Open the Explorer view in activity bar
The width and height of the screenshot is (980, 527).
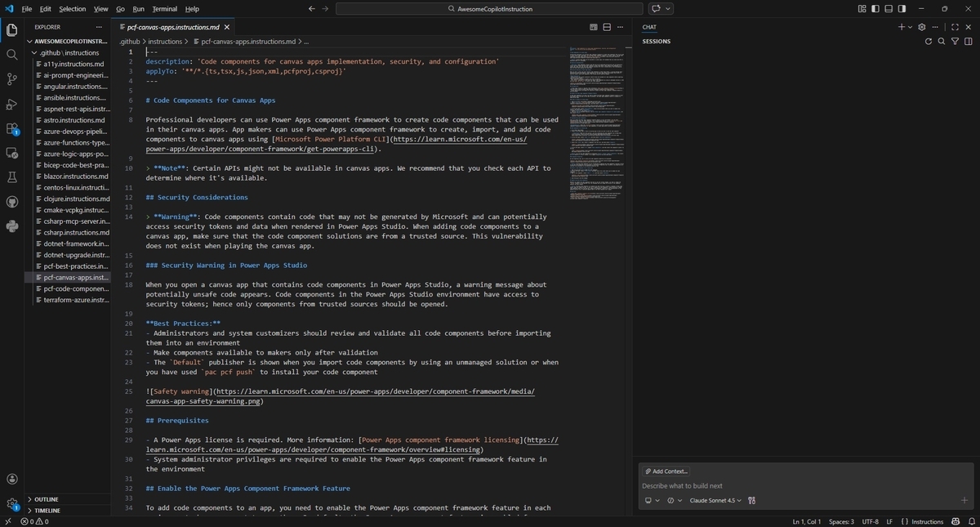pos(11,30)
